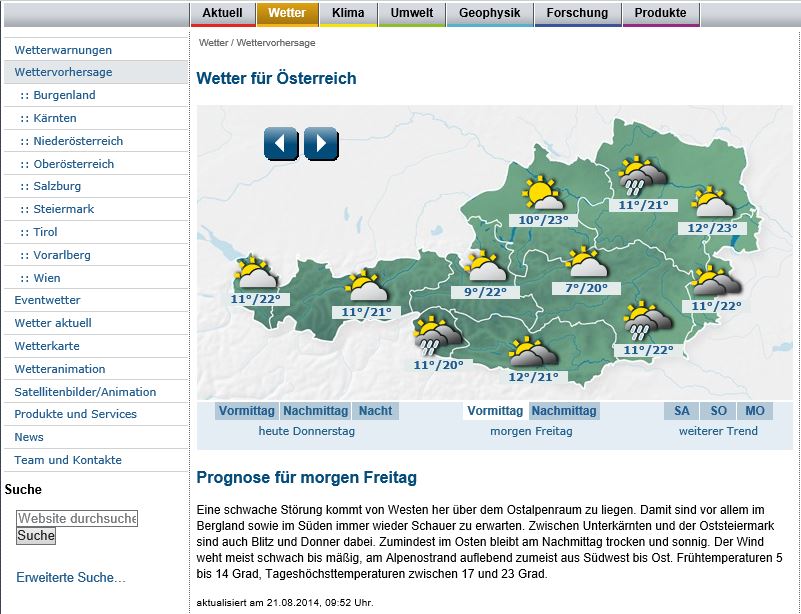
Task: Select Freitag Vormittag forecast
Action: click(495, 411)
